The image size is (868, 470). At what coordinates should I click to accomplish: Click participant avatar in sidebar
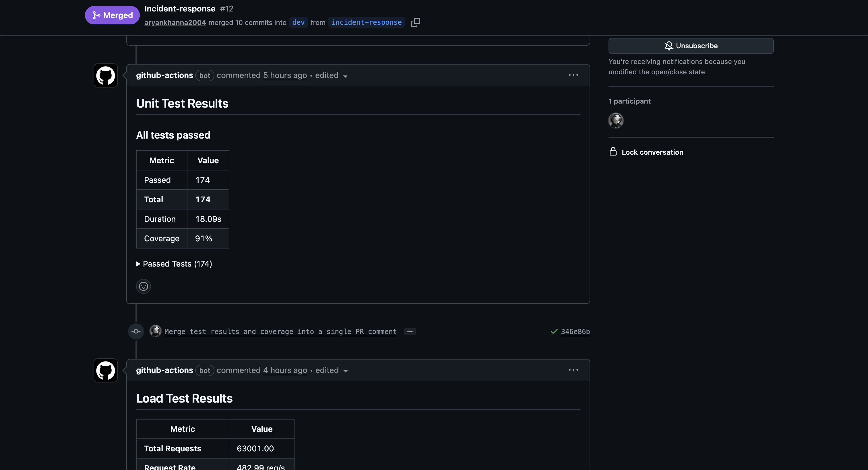coord(616,120)
